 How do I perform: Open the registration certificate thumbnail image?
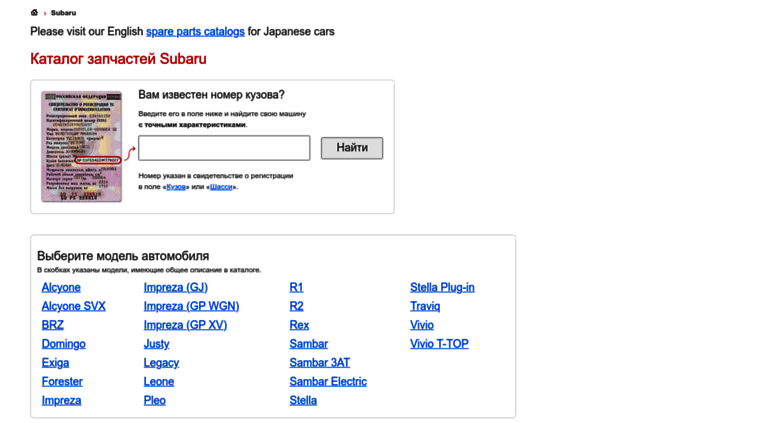(82, 146)
